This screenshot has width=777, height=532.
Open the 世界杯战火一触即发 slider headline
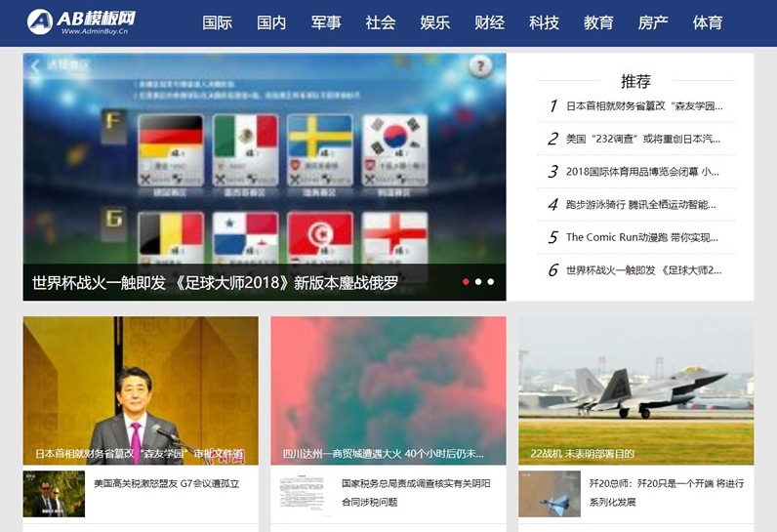[x=215, y=283]
